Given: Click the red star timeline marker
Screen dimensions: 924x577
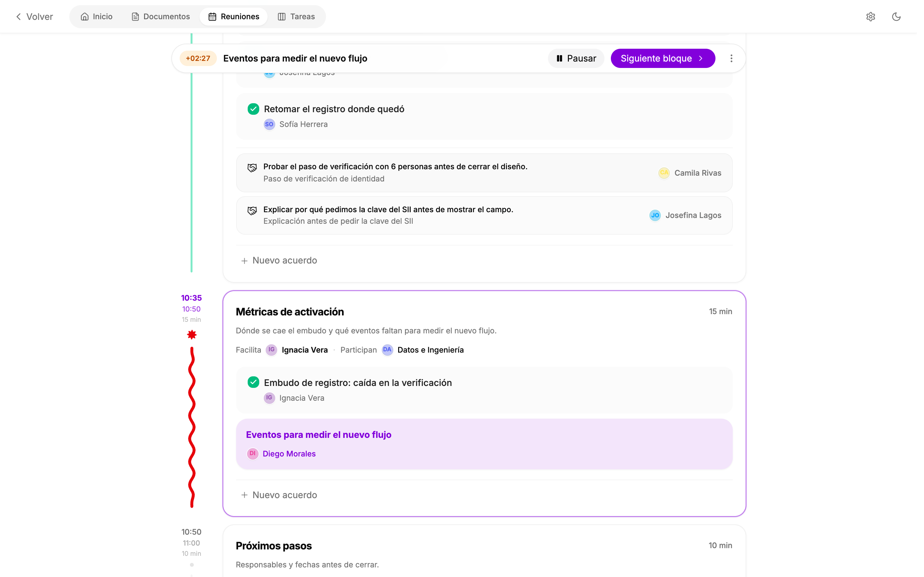Looking at the screenshot, I should point(192,335).
